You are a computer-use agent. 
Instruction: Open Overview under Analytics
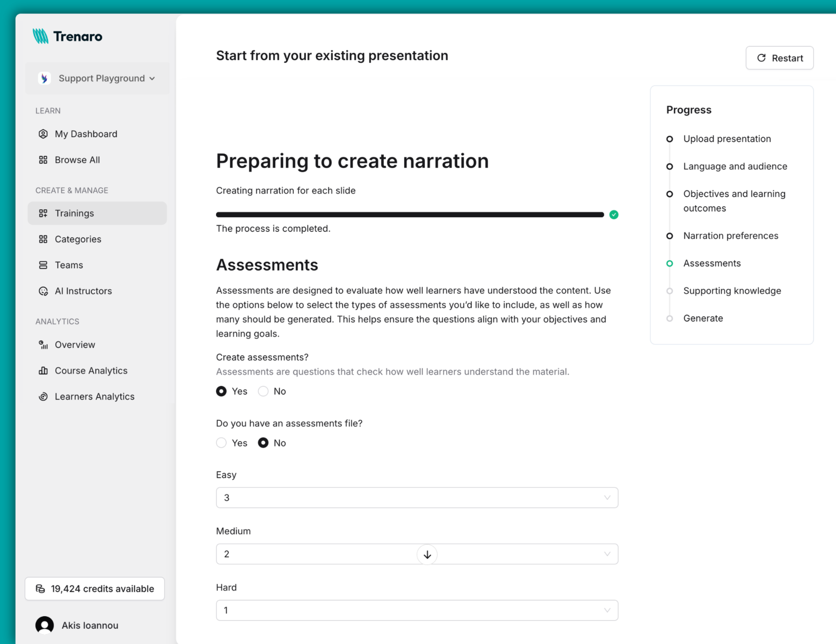point(75,345)
